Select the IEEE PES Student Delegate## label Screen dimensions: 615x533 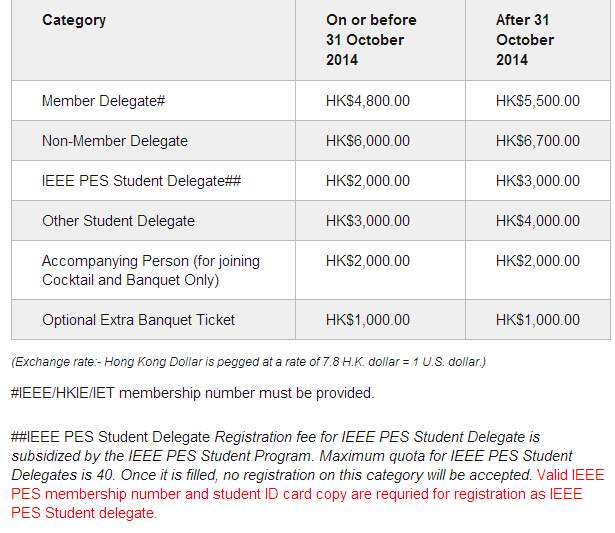point(141,181)
